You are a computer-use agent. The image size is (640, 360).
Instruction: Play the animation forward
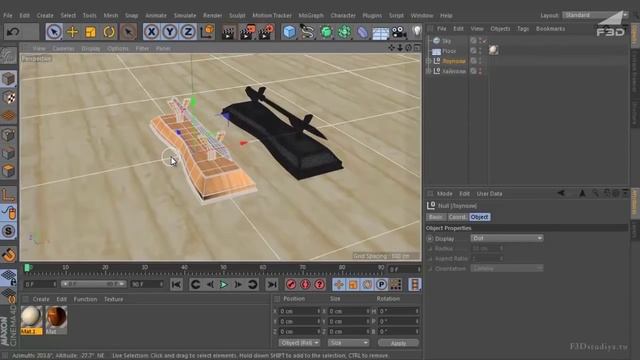click(224, 284)
